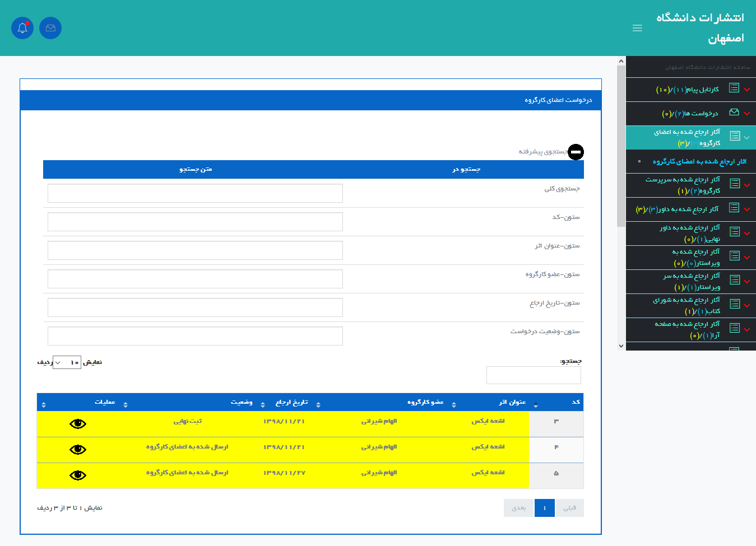The image size is (756, 546).
Task: View details of row with code ۴
Action: pyautogui.click(x=78, y=450)
